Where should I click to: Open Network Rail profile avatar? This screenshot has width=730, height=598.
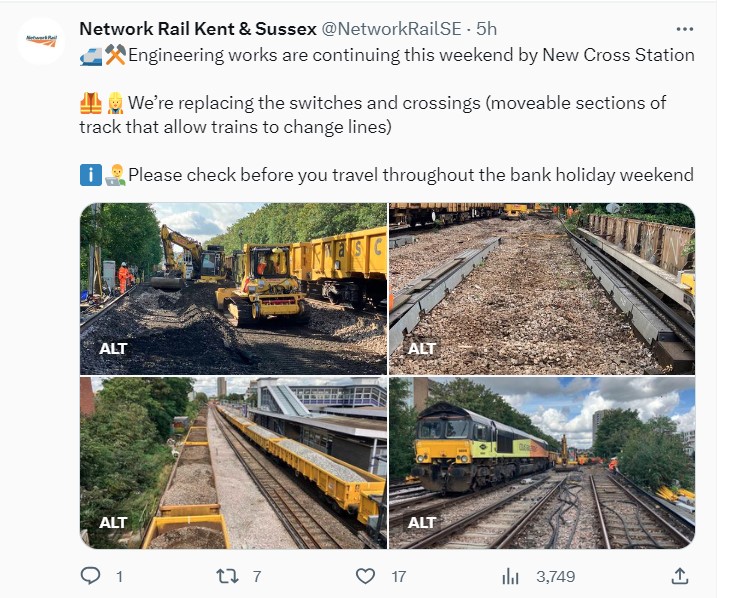41,41
